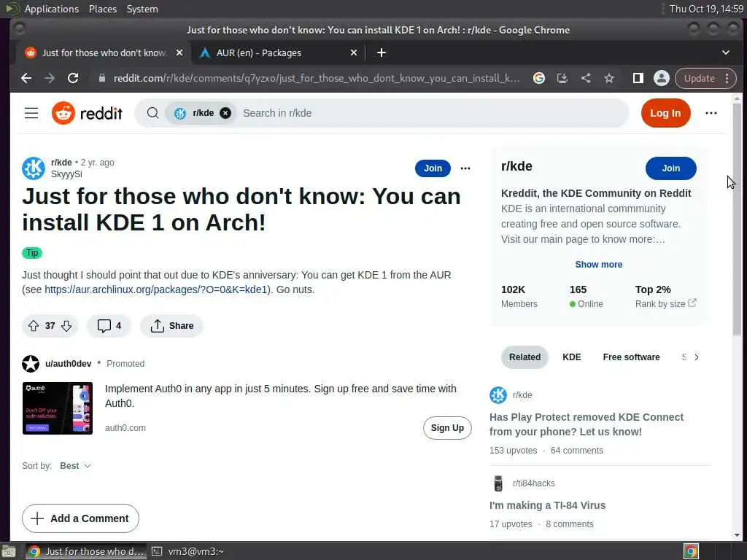Open the I'm making a TI-84 Virus post
The height and width of the screenshot is (560, 747).
pos(547,505)
